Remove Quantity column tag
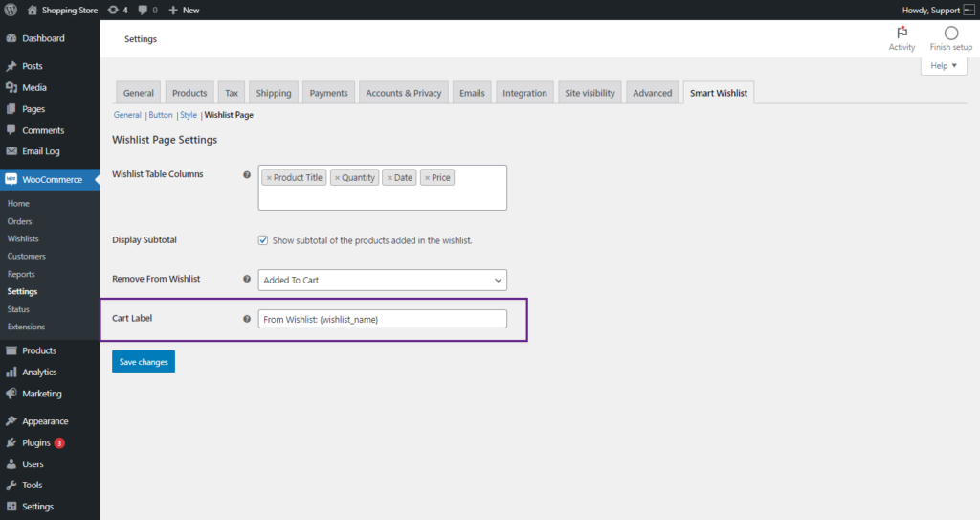The height and width of the screenshot is (520, 980). click(x=338, y=178)
